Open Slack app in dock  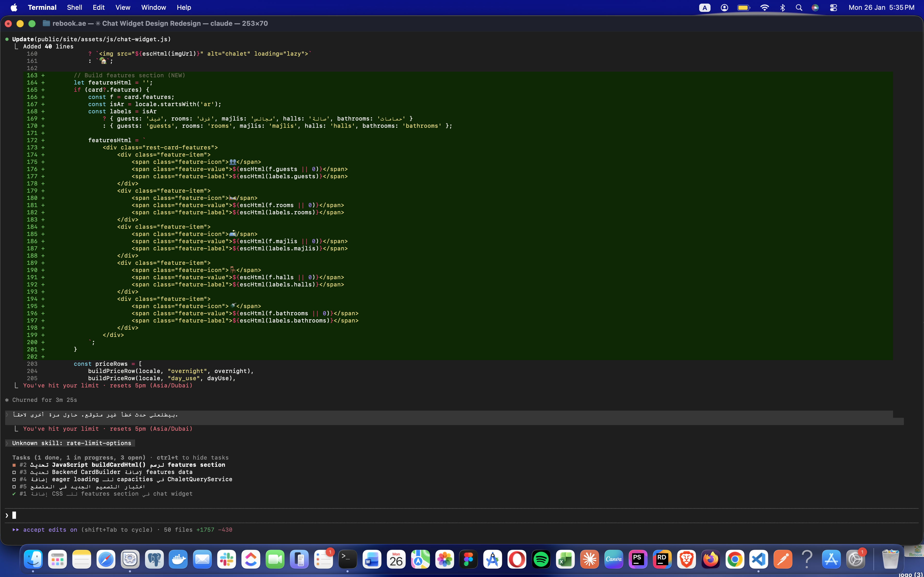click(227, 559)
